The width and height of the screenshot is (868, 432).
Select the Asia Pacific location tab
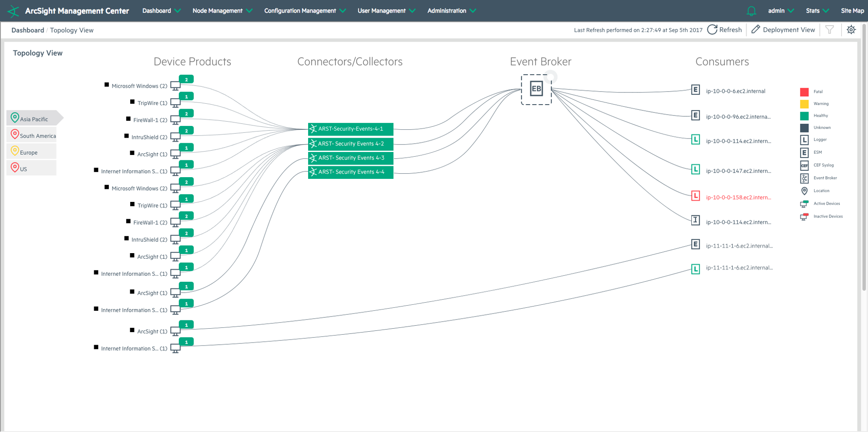click(34, 118)
